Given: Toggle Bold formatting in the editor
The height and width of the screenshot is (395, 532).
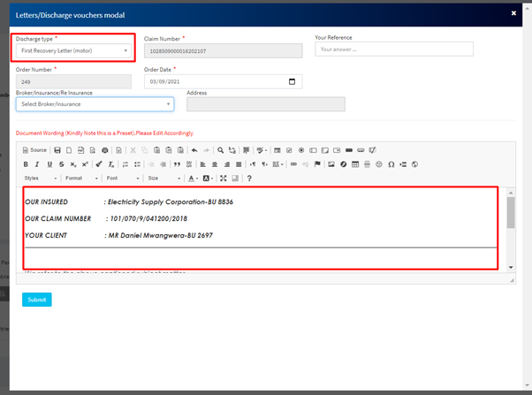Looking at the screenshot, I should click(x=26, y=164).
